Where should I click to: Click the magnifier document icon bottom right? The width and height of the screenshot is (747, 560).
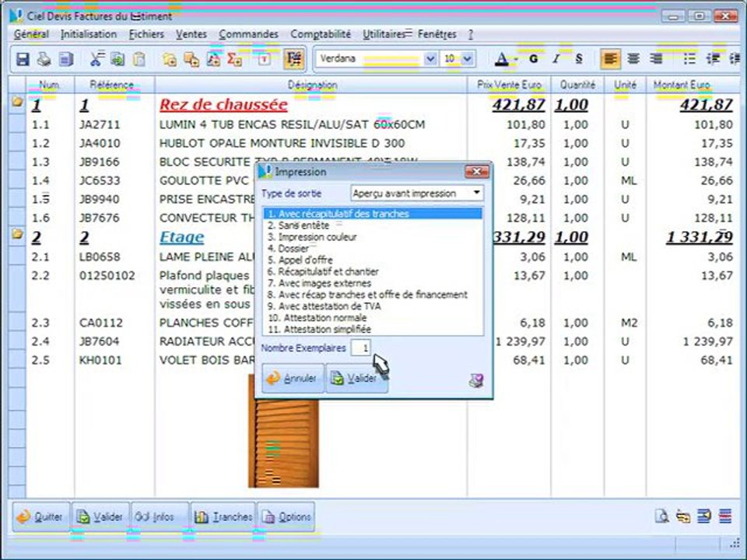(661, 516)
